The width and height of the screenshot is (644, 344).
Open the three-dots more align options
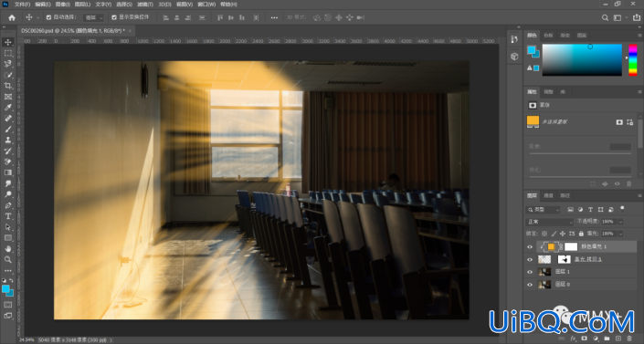point(274,17)
